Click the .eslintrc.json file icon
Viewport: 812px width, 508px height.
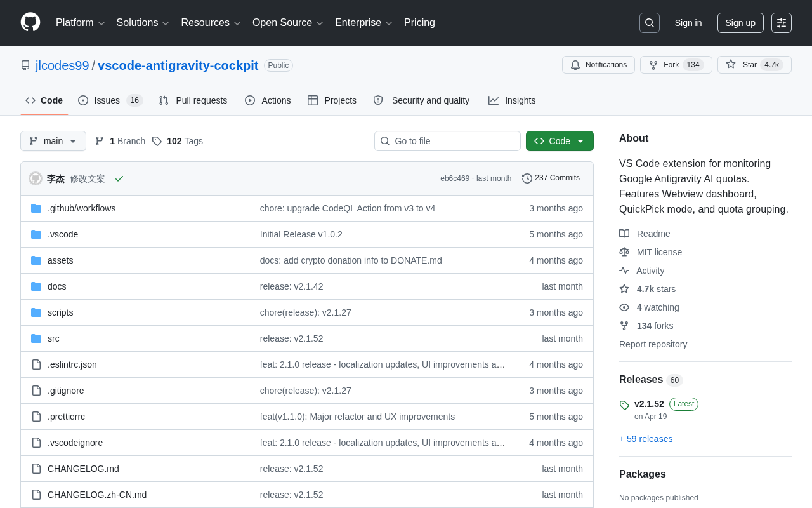click(x=36, y=364)
